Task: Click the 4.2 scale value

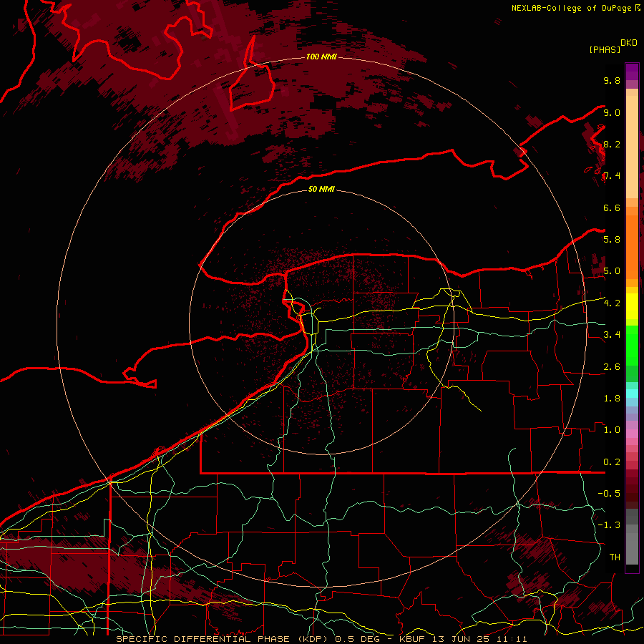Action: (x=612, y=303)
